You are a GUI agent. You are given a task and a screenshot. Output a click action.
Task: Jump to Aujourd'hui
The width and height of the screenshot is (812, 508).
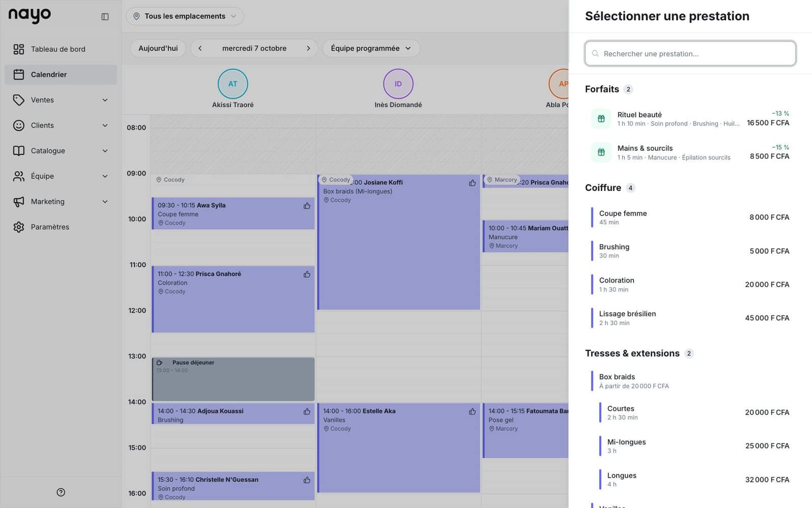click(x=158, y=48)
